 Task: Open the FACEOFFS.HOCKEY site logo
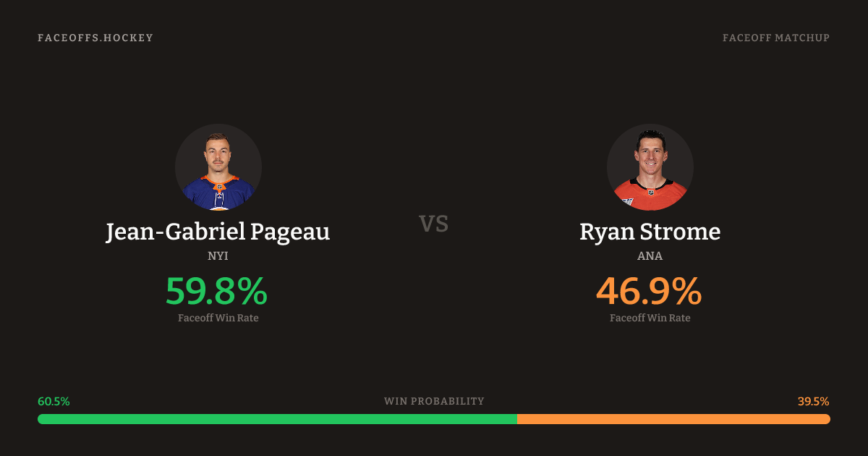(95, 38)
